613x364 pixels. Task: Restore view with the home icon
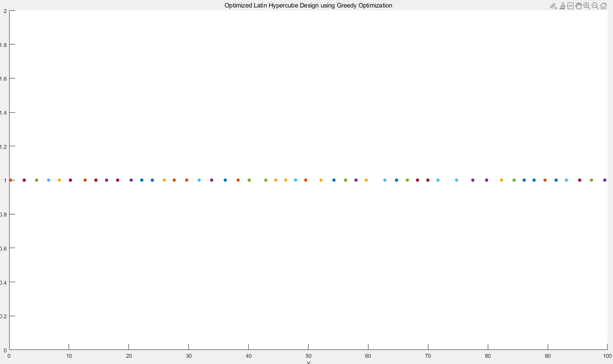(603, 6)
